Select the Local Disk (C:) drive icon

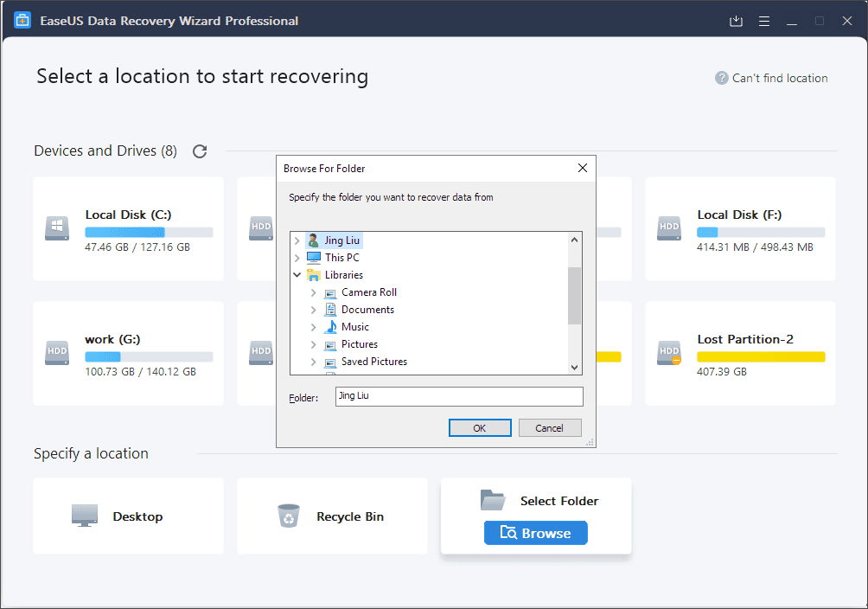click(x=57, y=228)
